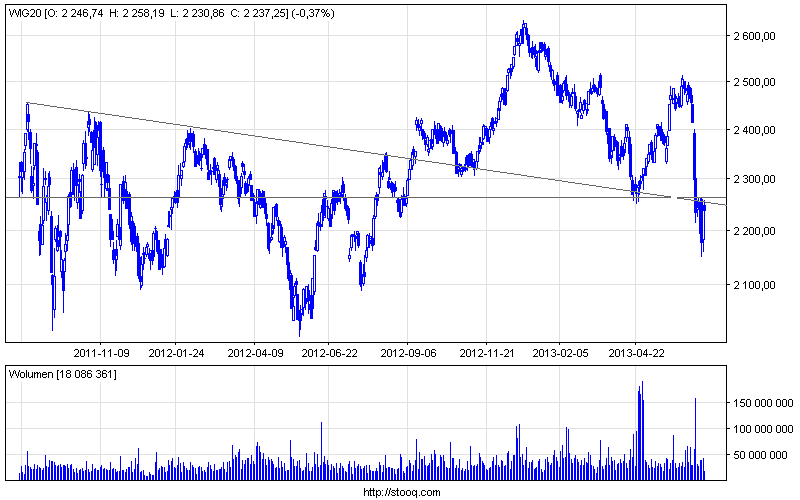Click the 2012-06-22 date label
Image resolution: width=800 pixels, height=500 pixels.
[330, 353]
